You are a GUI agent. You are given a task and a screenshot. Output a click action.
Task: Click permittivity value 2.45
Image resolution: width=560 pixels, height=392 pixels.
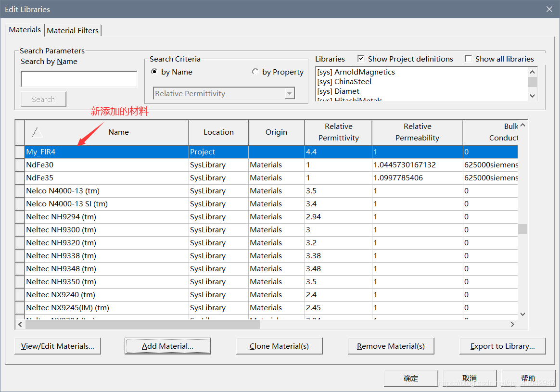tap(338, 307)
